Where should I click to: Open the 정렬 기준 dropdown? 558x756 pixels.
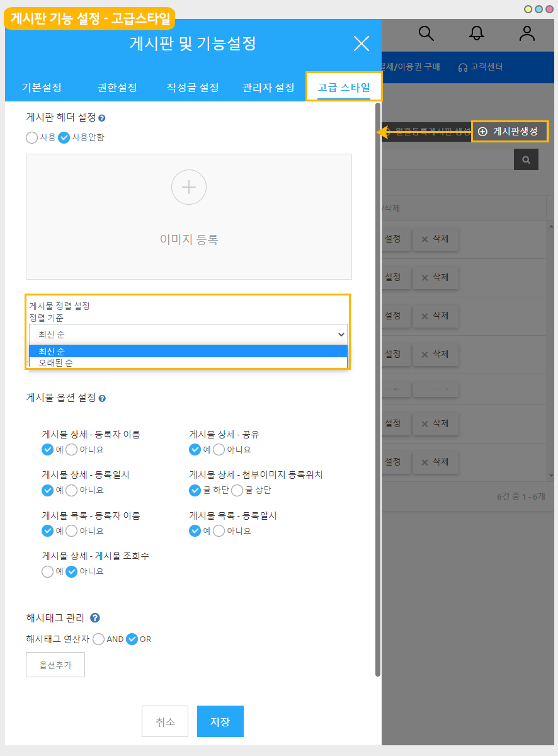click(x=188, y=335)
